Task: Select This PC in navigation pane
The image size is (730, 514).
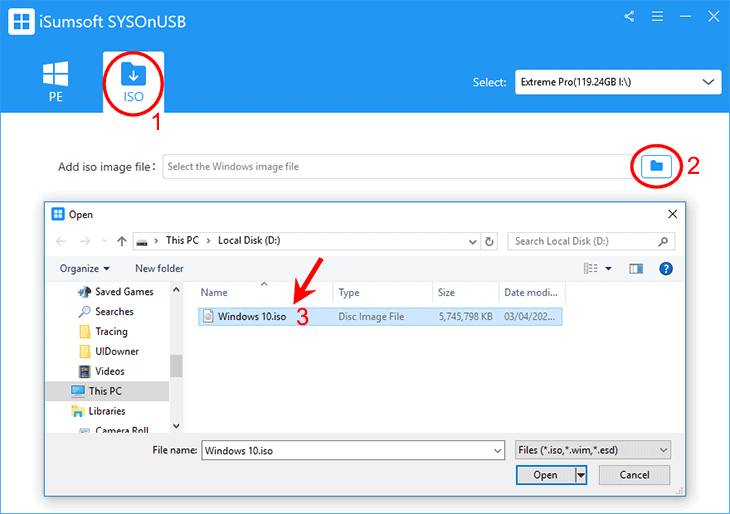Action: pyautogui.click(x=108, y=391)
